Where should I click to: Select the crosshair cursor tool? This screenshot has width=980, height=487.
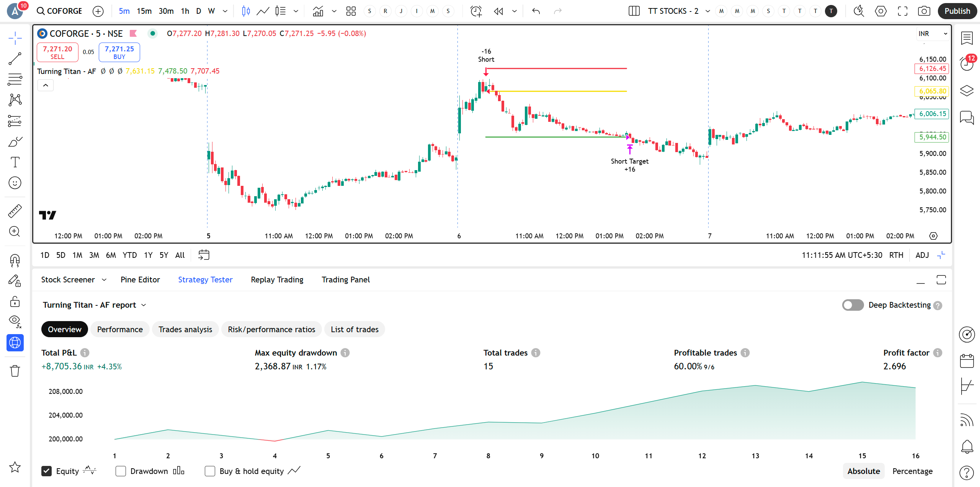[15, 38]
